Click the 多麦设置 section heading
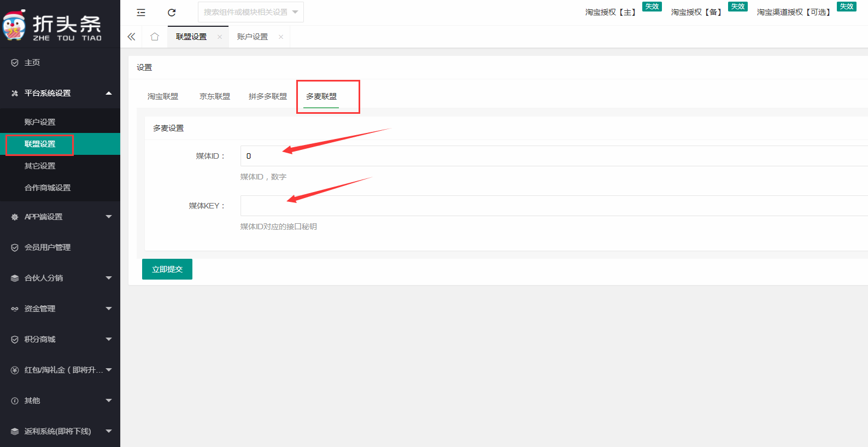Viewport: 868px width, 447px height. pos(168,128)
